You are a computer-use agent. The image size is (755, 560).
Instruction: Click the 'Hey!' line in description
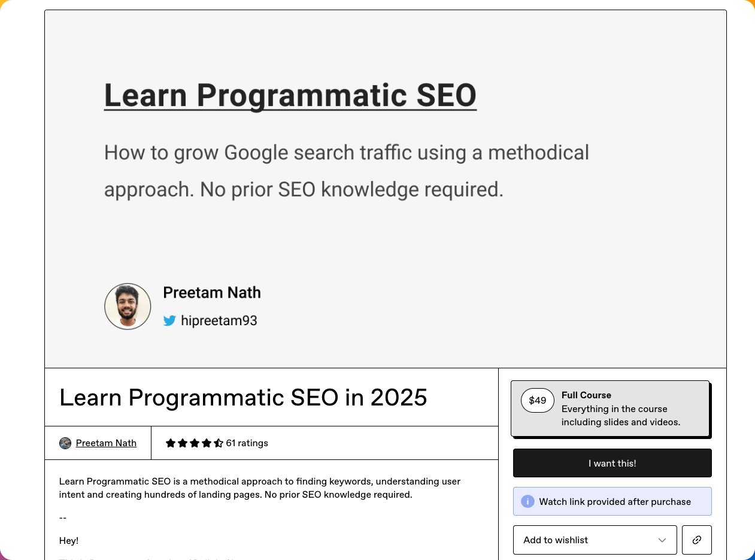[69, 541]
